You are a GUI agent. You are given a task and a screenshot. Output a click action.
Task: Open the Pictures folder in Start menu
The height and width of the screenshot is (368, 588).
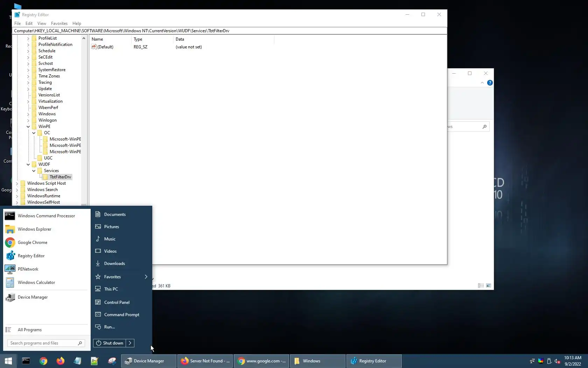coord(122,227)
